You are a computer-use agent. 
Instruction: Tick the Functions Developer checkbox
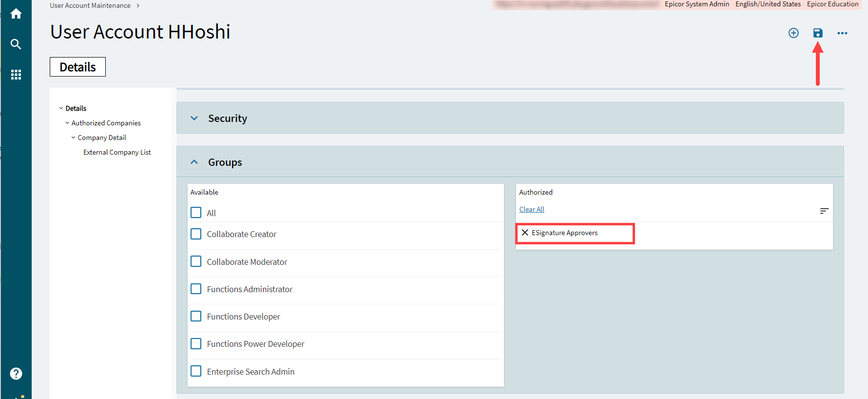click(x=196, y=317)
